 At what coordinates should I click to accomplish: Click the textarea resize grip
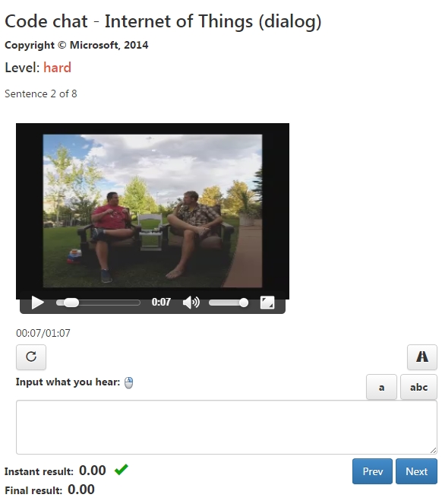pos(433,450)
